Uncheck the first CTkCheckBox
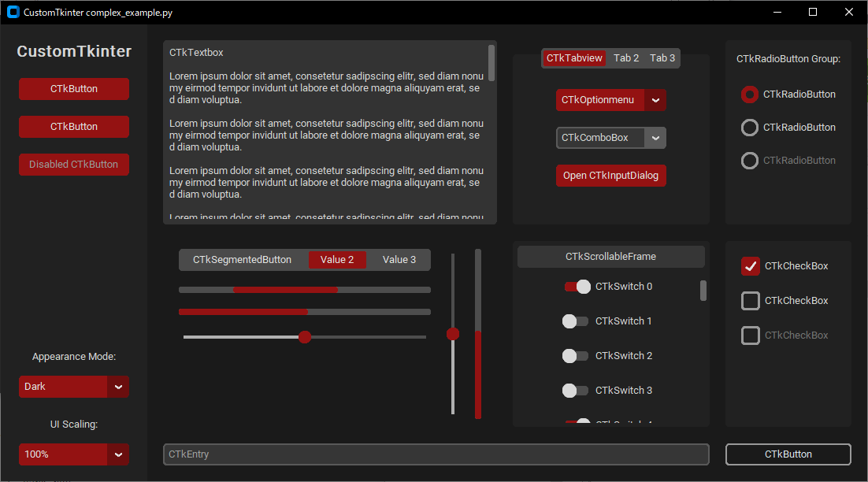The image size is (868, 482). [750, 266]
